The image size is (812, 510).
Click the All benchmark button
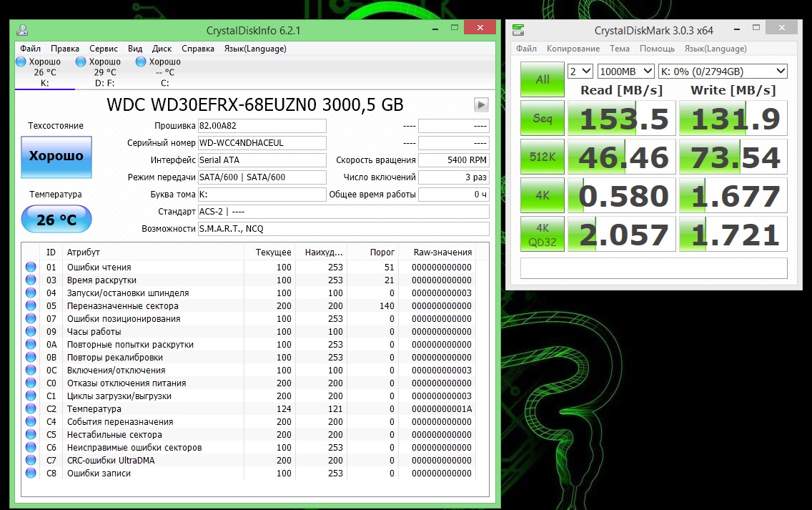coord(543,79)
